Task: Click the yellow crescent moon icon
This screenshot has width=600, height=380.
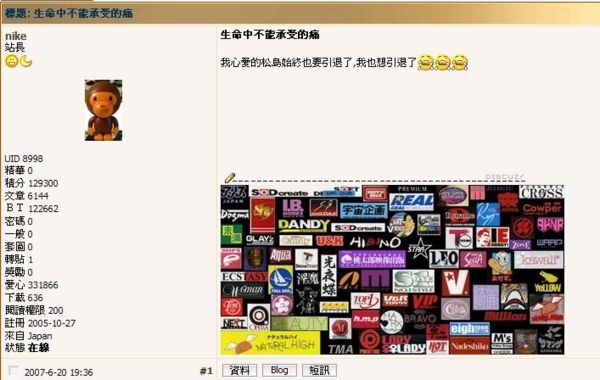Action: point(26,61)
